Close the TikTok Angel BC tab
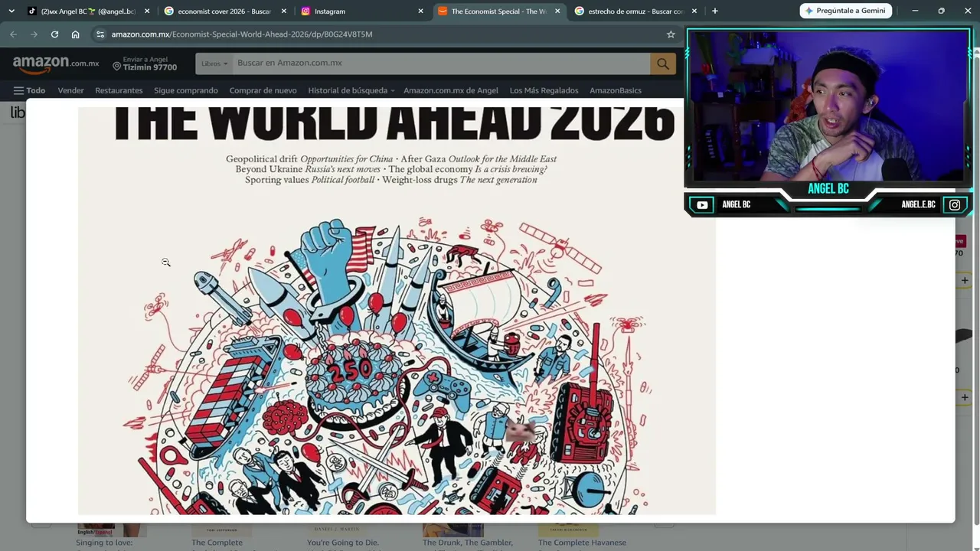This screenshot has width=980, height=551. pyautogui.click(x=147, y=11)
